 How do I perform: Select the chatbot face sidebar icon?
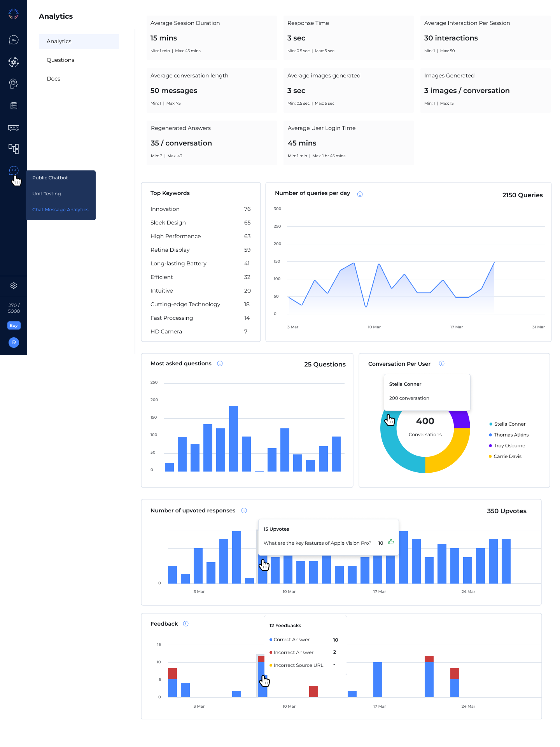click(14, 170)
